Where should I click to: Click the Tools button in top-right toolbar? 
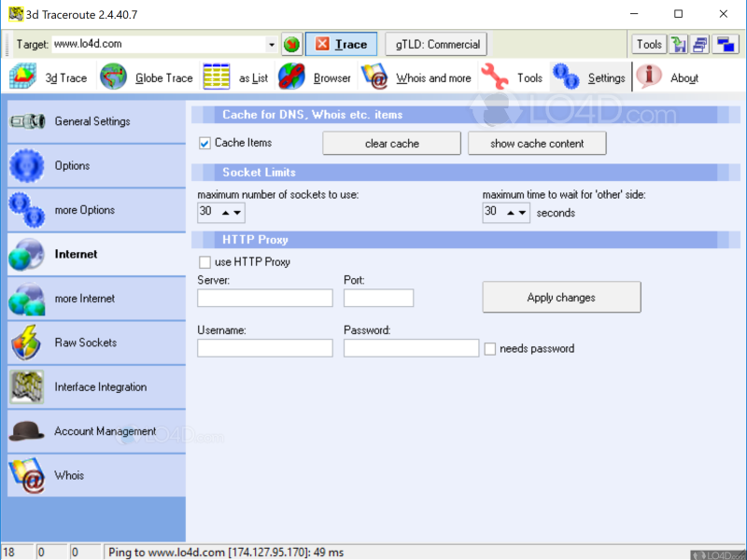649,44
